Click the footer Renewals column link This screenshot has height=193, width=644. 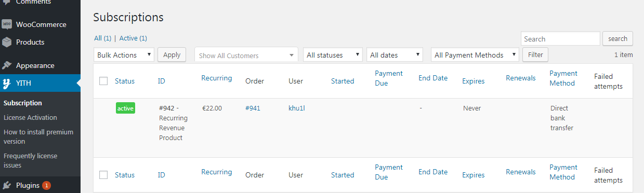coord(521,172)
